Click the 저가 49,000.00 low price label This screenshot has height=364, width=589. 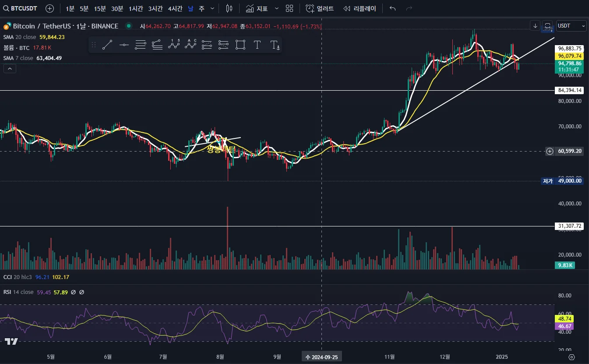tap(562, 181)
